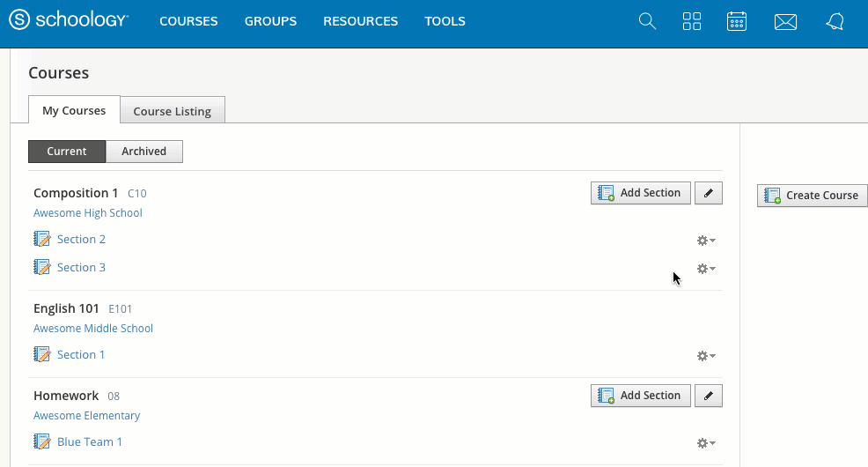Open the Resources menu
868x467 pixels.
[360, 21]
